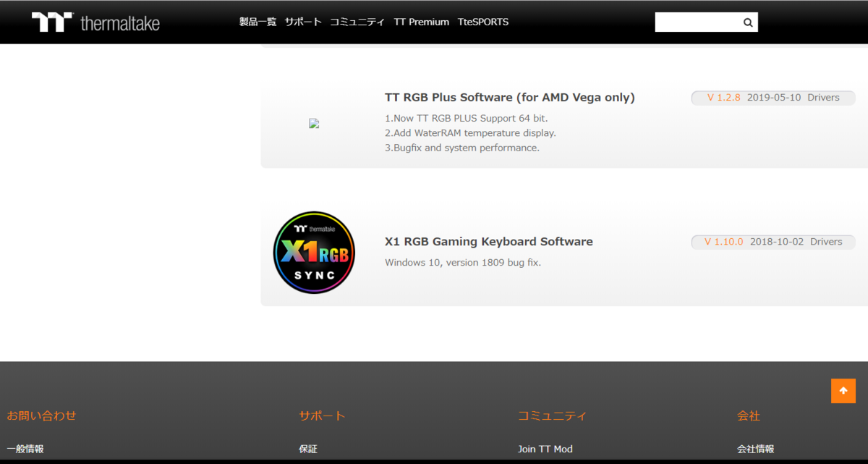868x464 pixels.
Task: Click broken image icon for TT RGB Plus
Action: click(314, 123)
